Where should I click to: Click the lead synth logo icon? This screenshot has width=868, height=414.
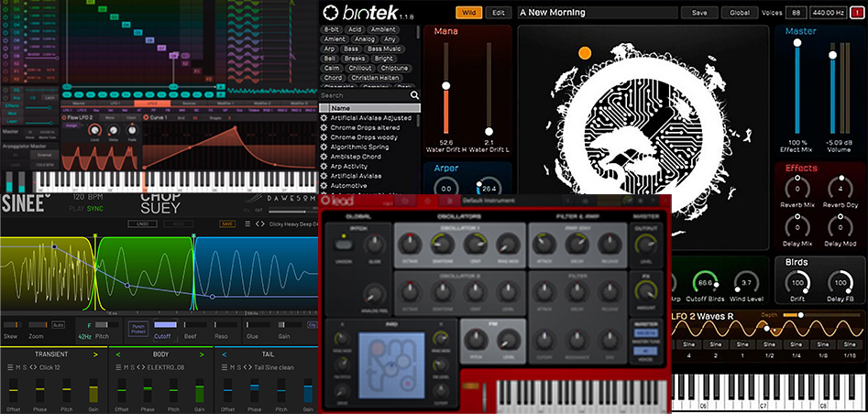pyautogui.click(x=326, y=201)
